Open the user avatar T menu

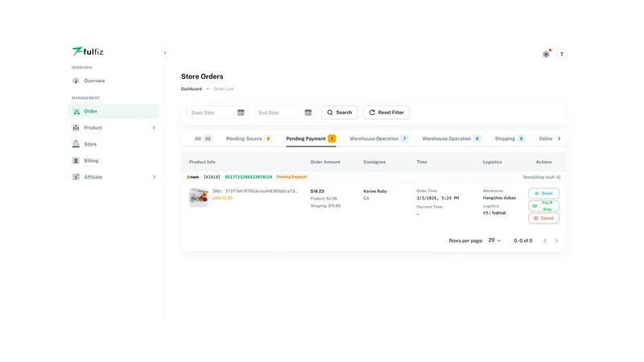coord(561,54)
